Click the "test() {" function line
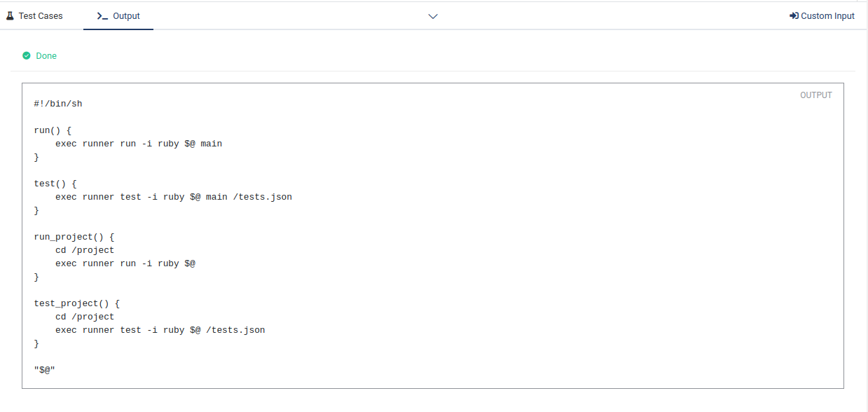Viewport: 868px width, 412px height. 55,184
